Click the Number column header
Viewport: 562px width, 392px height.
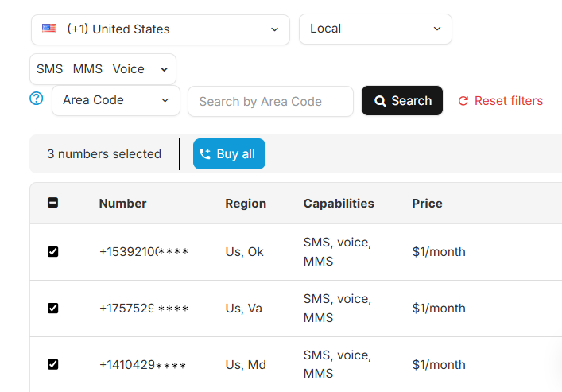coord(122,204)
